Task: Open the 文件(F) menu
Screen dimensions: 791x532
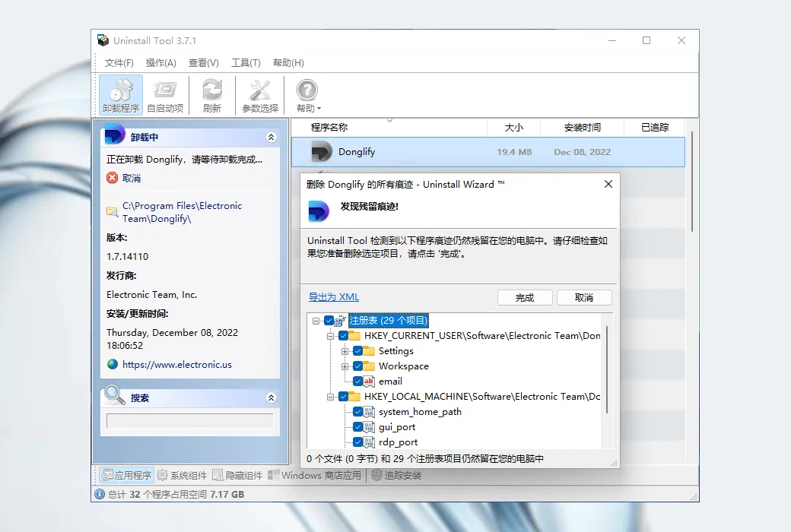Action: pos(119,62)
